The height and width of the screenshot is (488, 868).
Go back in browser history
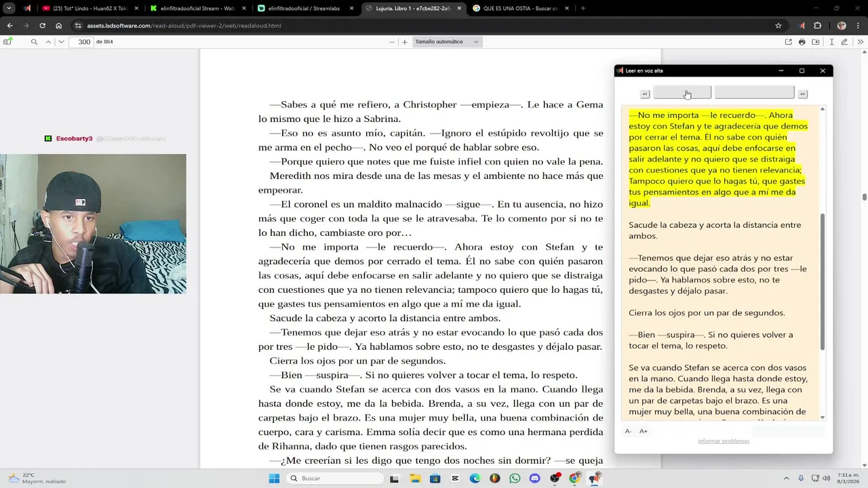tap(9, 26)
